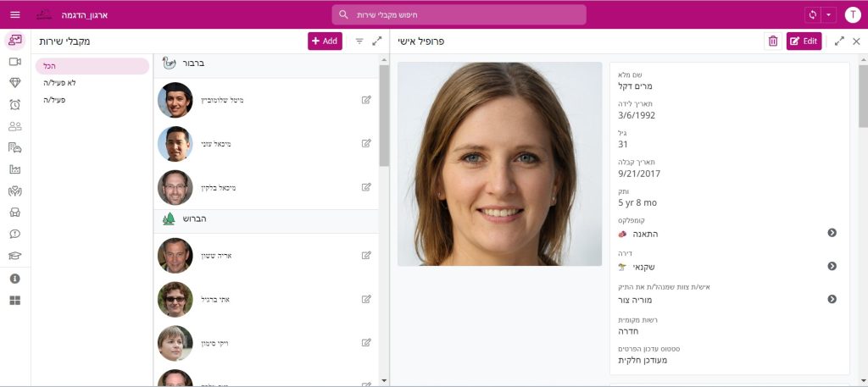Open אתי ברגיל list entry
The height and width of the screenshot is (387, 868).
click(x=265, y=299)
